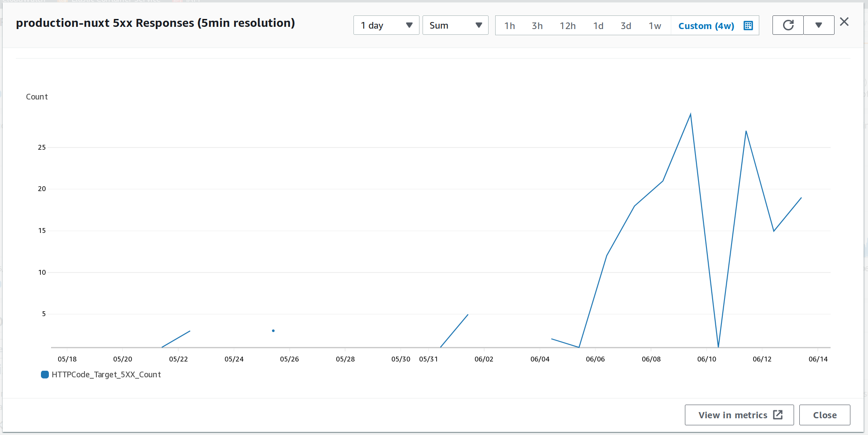Click the isolated dot near 05/25
868x435 pixels.
[273, 330]
